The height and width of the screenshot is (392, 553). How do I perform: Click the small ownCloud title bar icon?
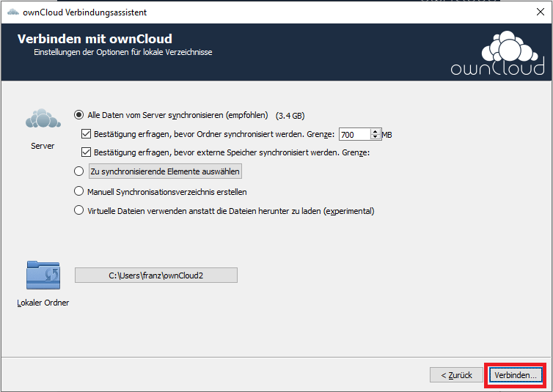pyautogui.click(x=13, y=12)
